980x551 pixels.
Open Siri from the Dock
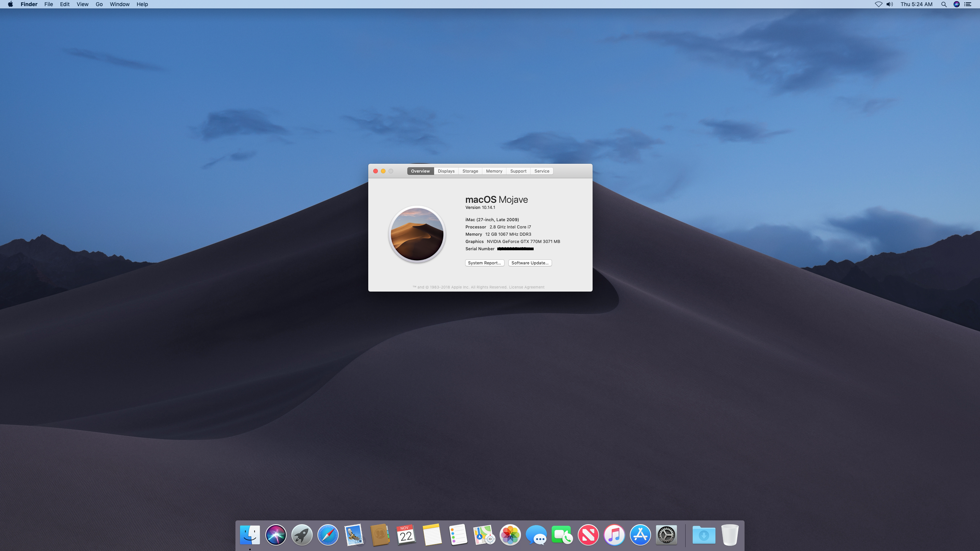(x=276, y=535)
